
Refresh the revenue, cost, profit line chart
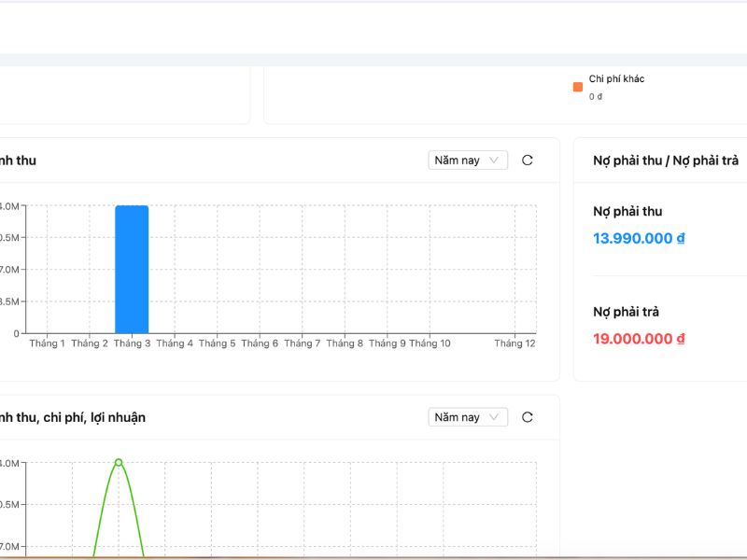(x=528, y=417)
